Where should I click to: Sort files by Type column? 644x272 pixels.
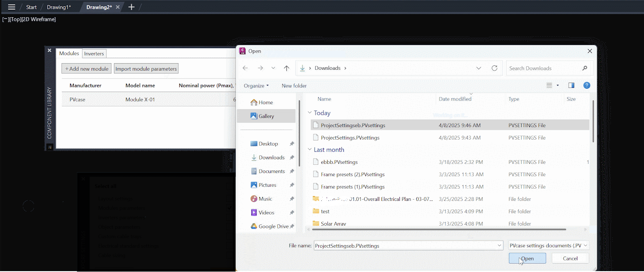tap(514, 99)
